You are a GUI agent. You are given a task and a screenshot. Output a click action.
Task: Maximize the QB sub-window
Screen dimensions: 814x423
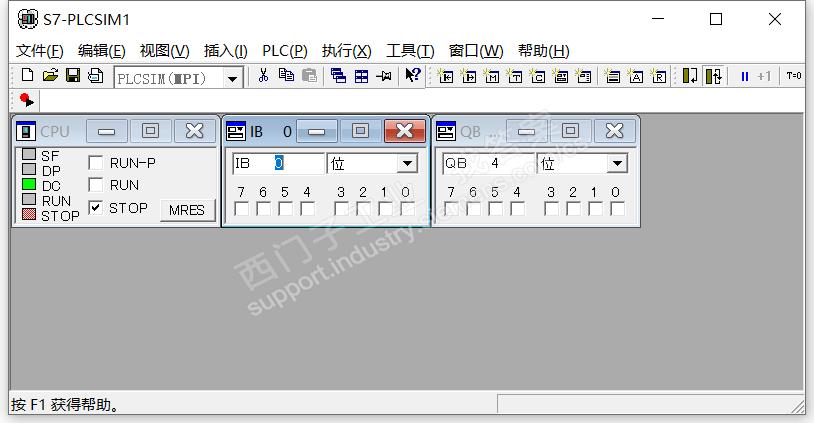[x=570, y=131]
